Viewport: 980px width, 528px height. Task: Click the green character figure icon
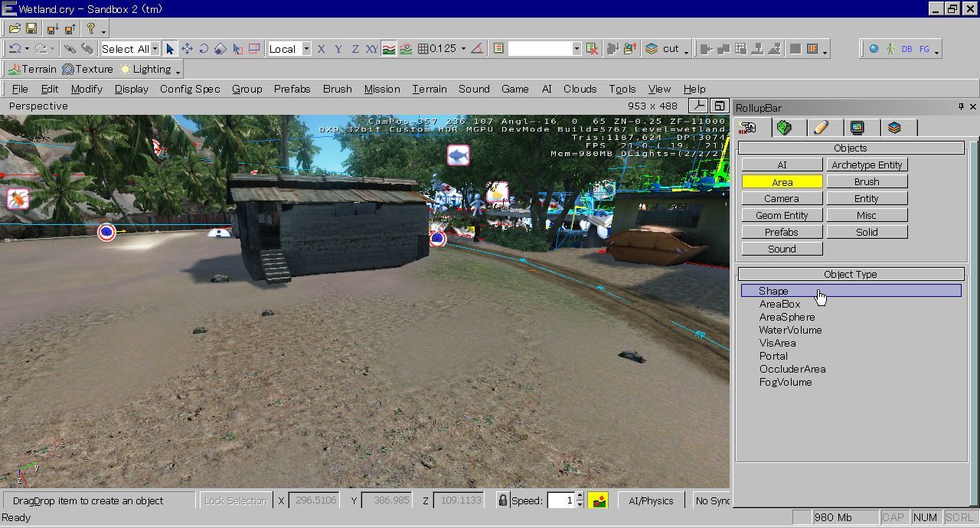tap(890, 48)
